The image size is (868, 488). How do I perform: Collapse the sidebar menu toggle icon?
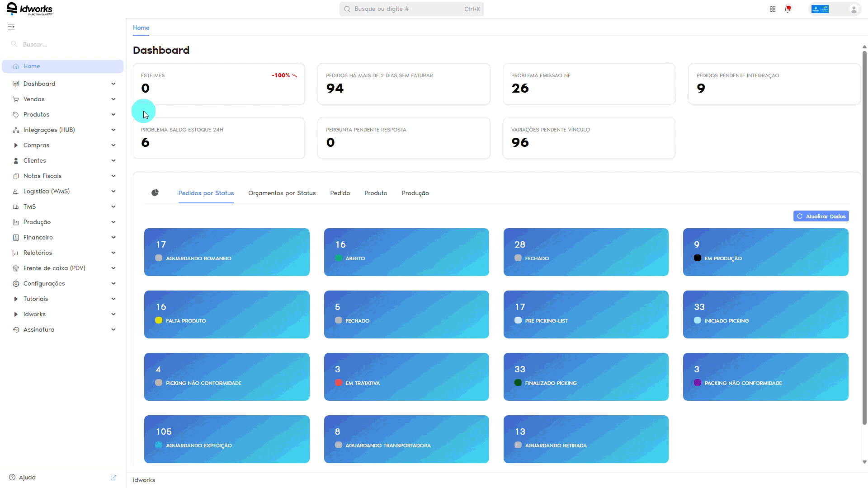click(11, 27)
